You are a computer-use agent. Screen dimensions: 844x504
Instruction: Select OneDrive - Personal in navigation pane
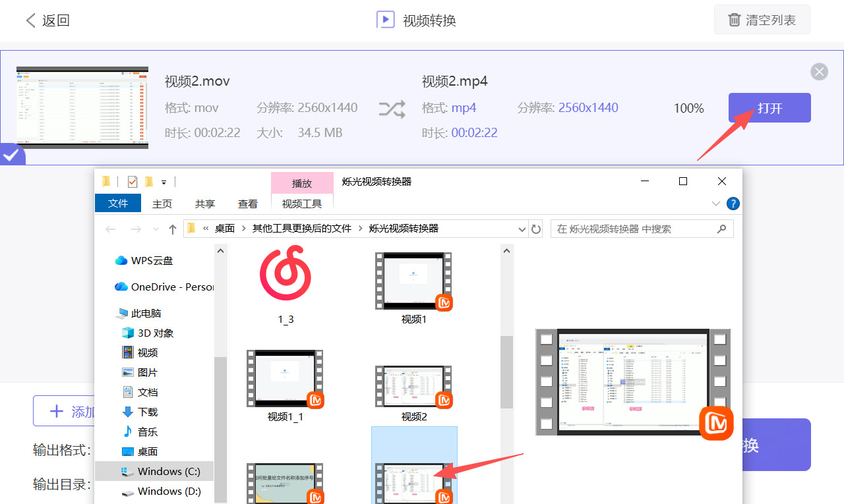pyautogui.click(x=165, y=287)
